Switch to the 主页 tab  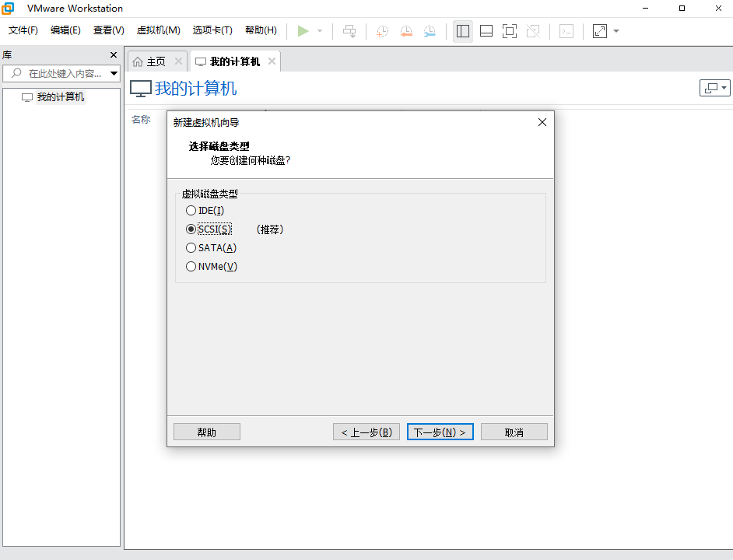pos(156,61)
